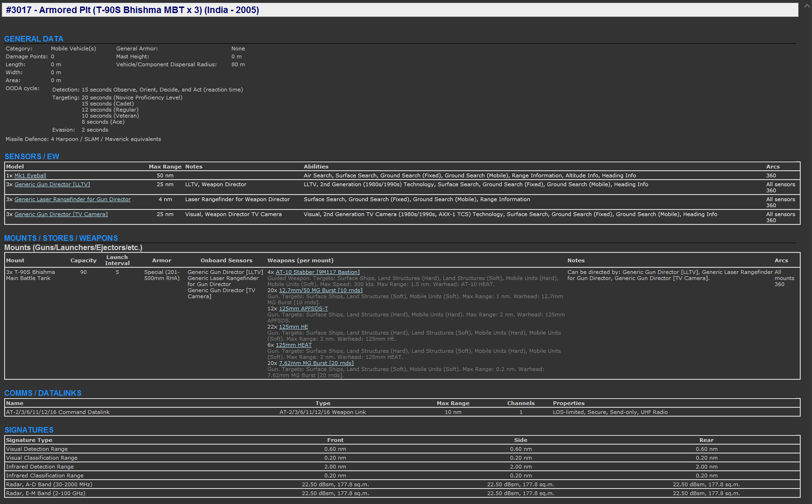The width and height of the screenshot is (812, 504).
Task: Select the GENERAL DATA section heading
Action: (x=34, y=39)
